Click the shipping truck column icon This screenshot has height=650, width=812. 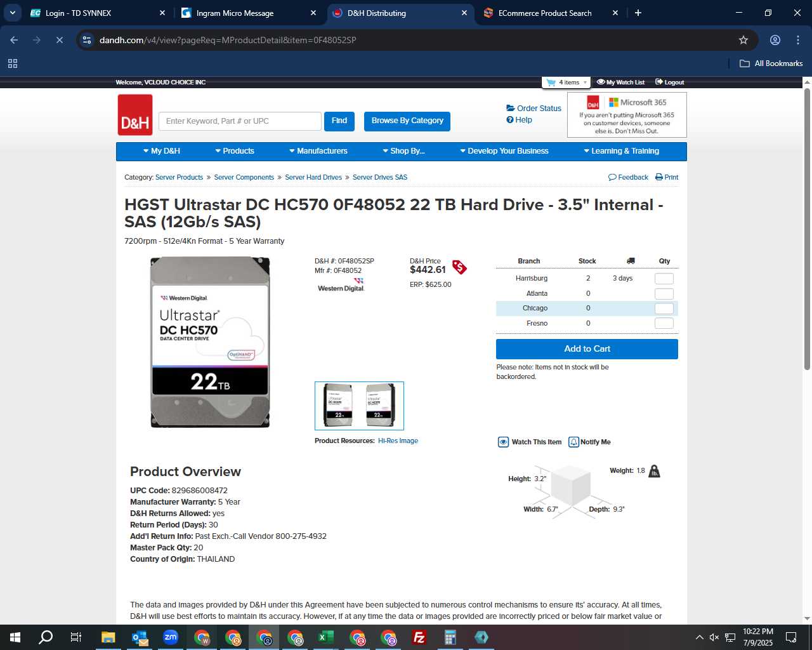tap(631, 261)
